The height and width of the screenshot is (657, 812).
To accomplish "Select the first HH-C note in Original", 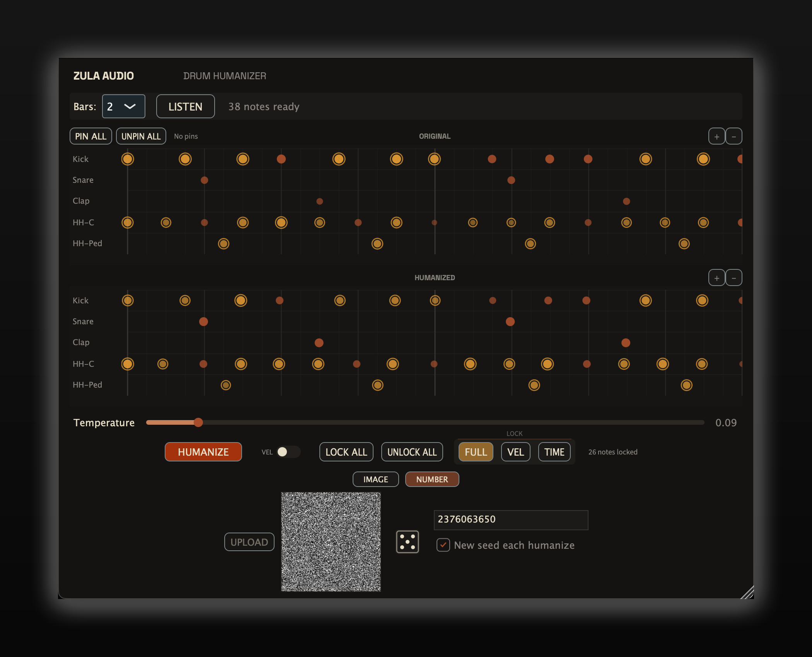I will (128, 223).
